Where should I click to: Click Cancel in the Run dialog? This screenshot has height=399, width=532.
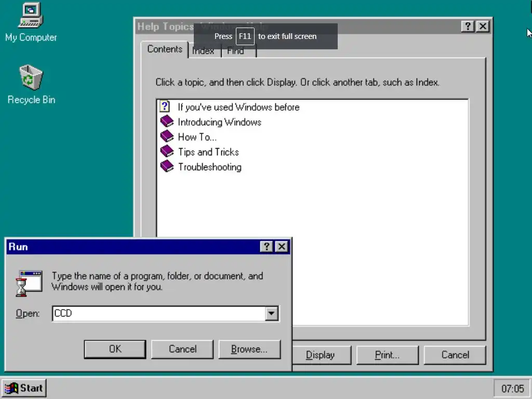click(x=182, y=349)
